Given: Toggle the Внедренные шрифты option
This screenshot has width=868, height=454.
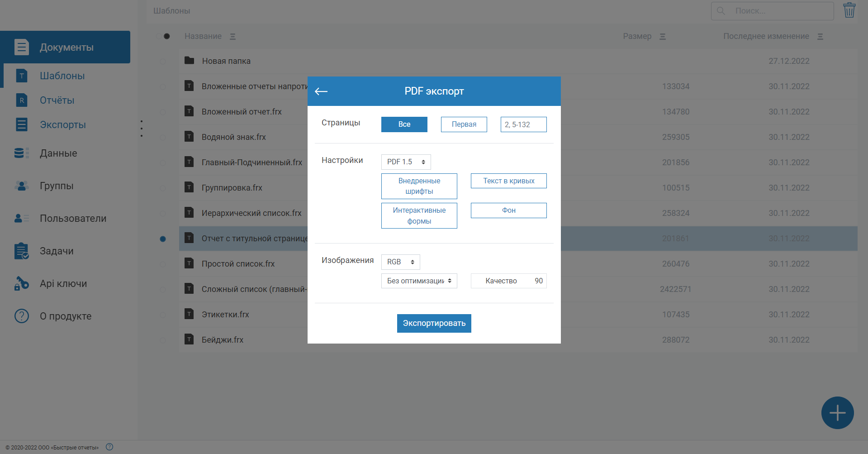Looking at the screenshot, I should point(419,186).
